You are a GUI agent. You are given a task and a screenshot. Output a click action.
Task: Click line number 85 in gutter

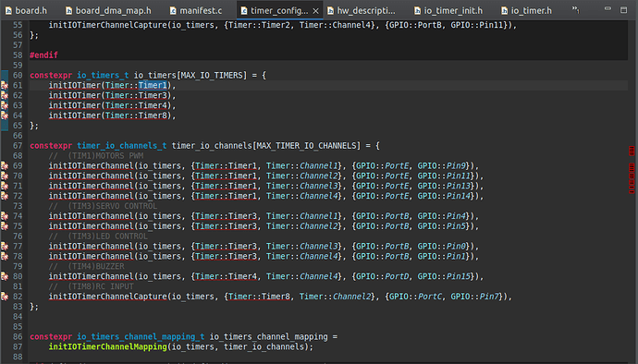click(x=18, y=326)
